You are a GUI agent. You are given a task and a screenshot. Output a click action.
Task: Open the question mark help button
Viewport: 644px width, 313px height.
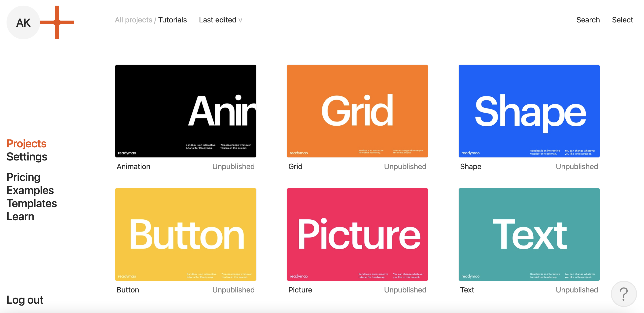point(623,294)
